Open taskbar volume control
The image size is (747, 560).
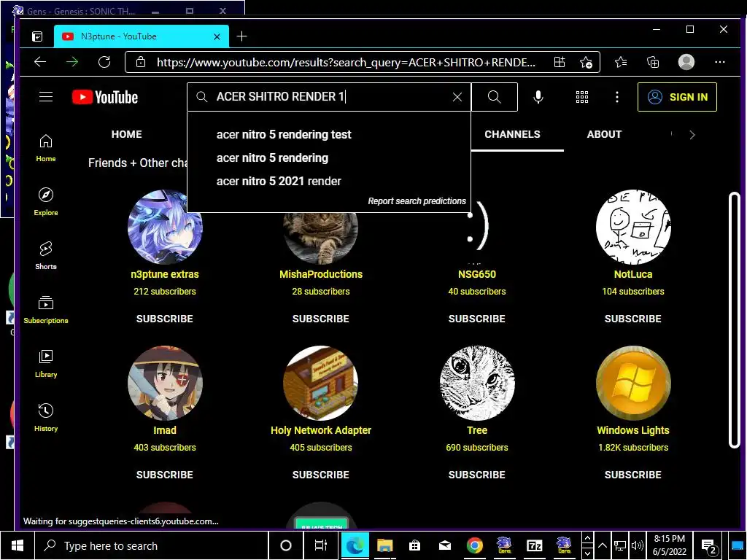[x=637, y=545]
